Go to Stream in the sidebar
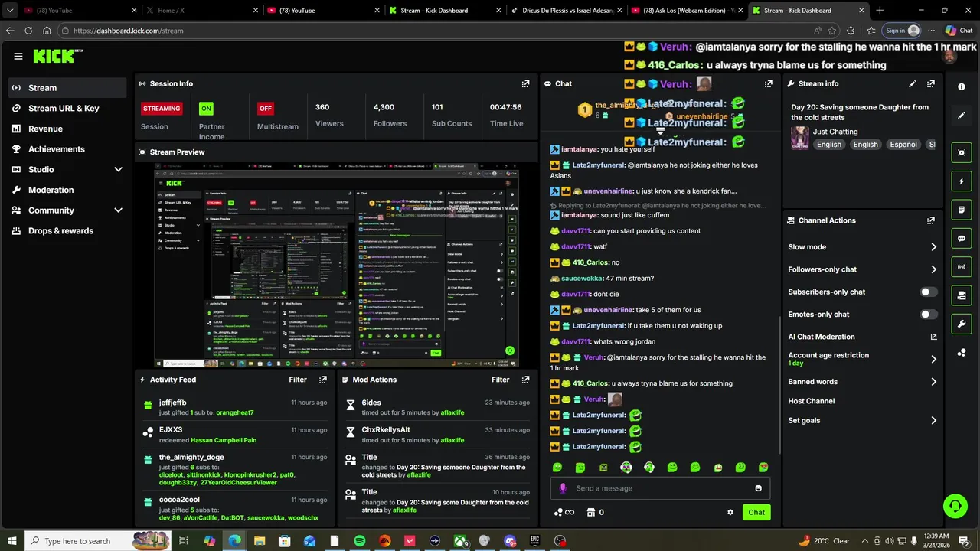The width and height of the screenshot is (980, 551). pos(67,88)
